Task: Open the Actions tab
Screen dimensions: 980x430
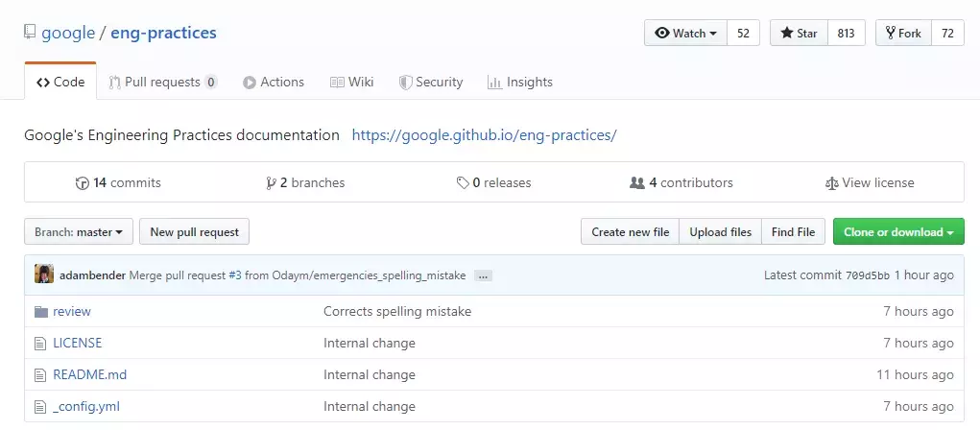Action: point(274,82)
